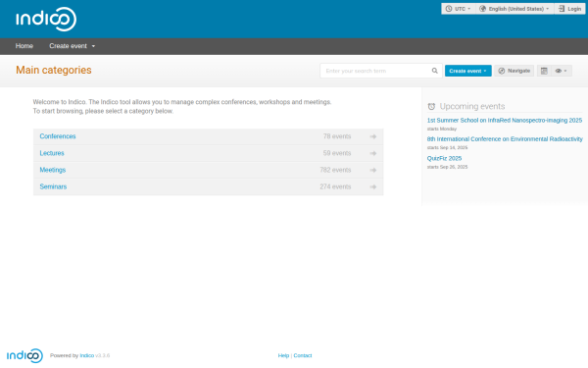Open the English (United States) language selector
Screen dimensions: 588x368
(514, 9)
